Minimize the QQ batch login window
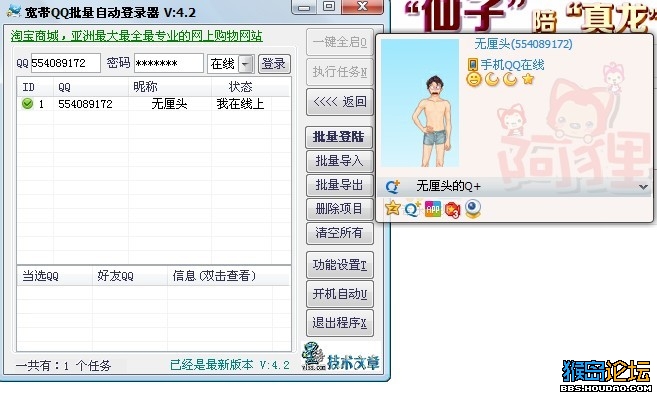Viewport: 657px width, 397px height. pos(304,7)
